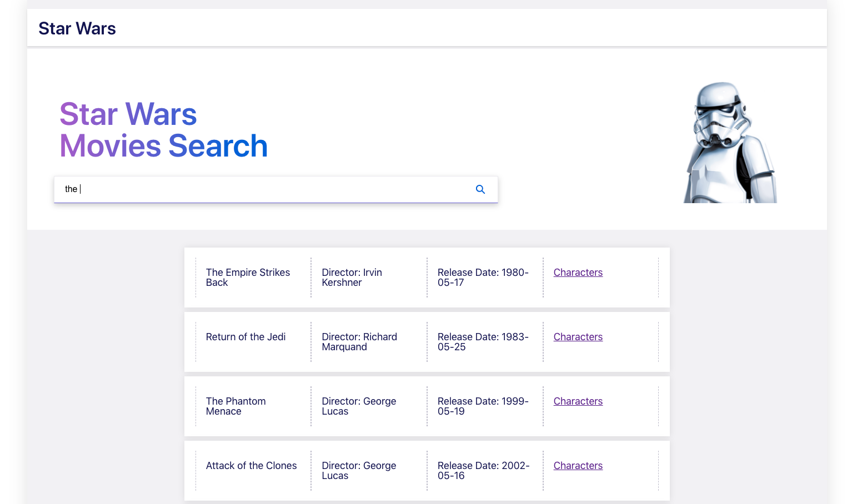Viewport: 852px width, 504px height.
Task: Open Characters for The Phantom Menace
Action: click(x=578, y=401)
